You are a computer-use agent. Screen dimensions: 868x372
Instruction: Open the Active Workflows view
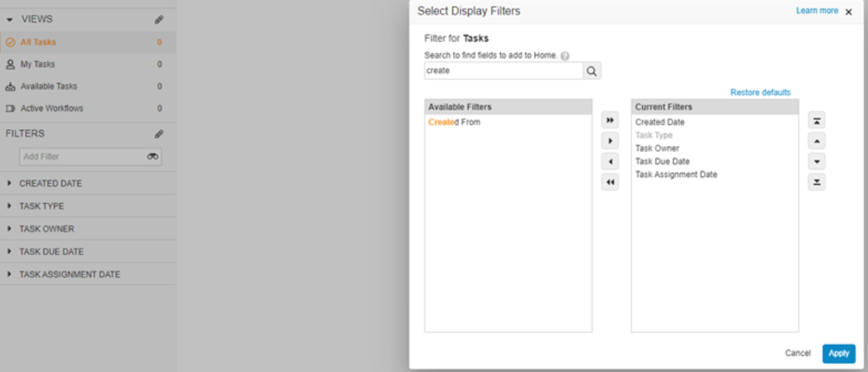52,108
